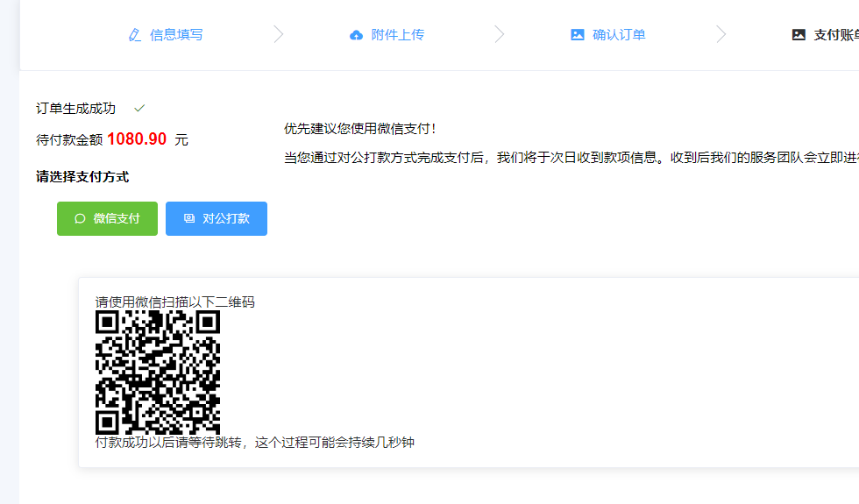Click the amount 1080.90
This screenshot has width=859, height=504.
point(137,139)
